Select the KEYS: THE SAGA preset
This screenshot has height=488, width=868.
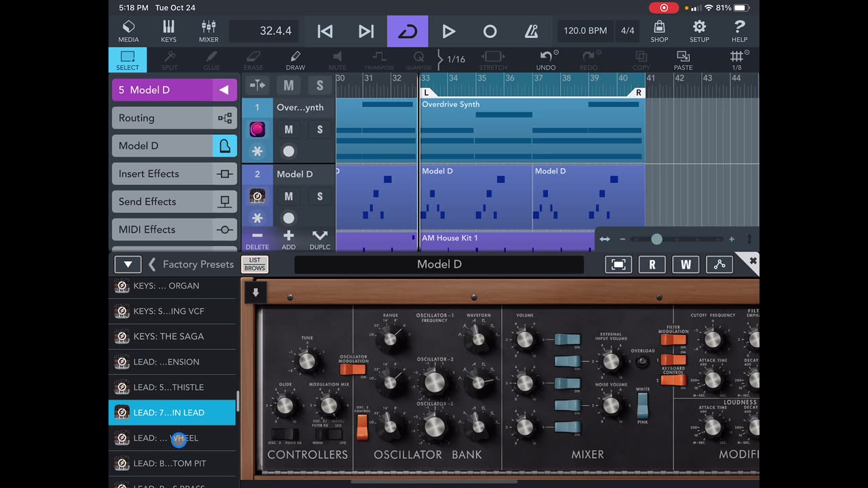point(173,336)
